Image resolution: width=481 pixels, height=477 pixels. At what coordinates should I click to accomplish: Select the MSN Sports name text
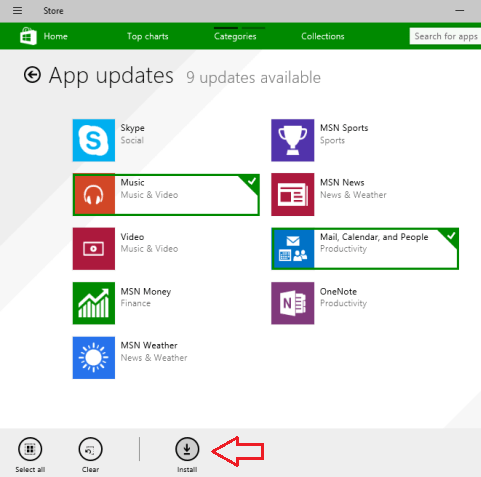(x=344, y=128)
